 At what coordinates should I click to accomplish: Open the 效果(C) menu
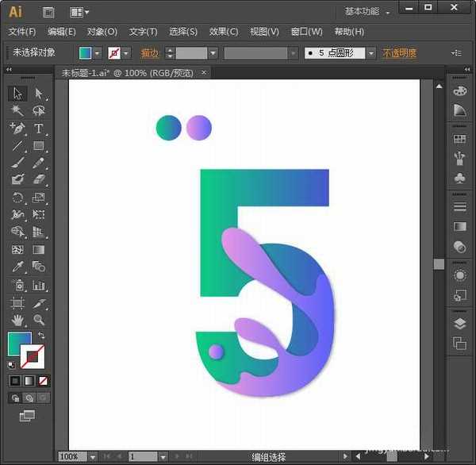pos(224,32)
